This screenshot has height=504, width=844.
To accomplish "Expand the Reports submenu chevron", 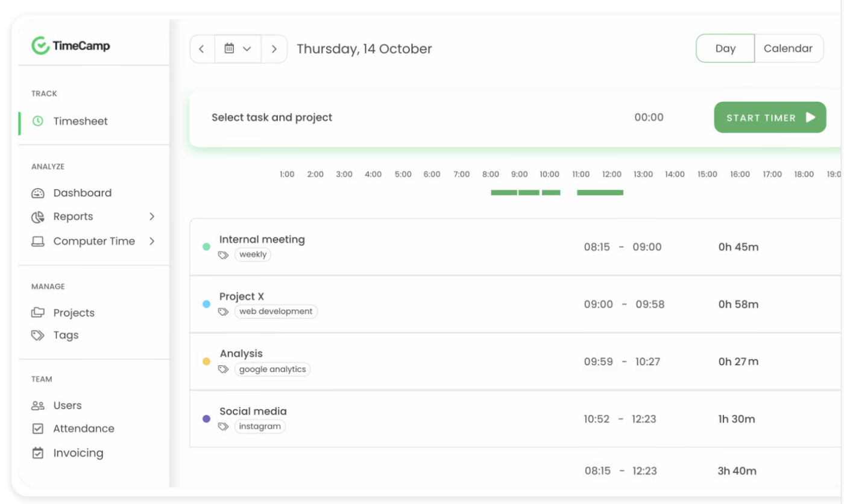I will coord(152,216).
